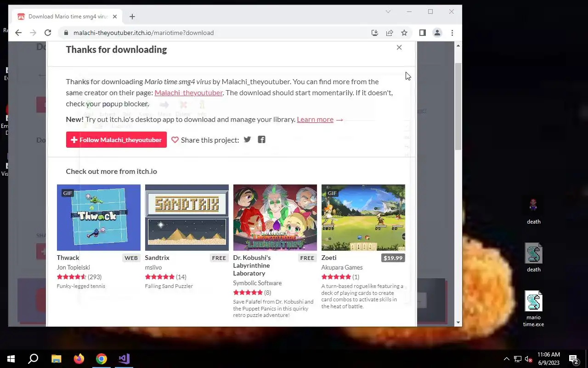Image resolution: width=588 pixels, height=368 pixels.
Task: Open the network icon in system tray
Action: point(518,359)
